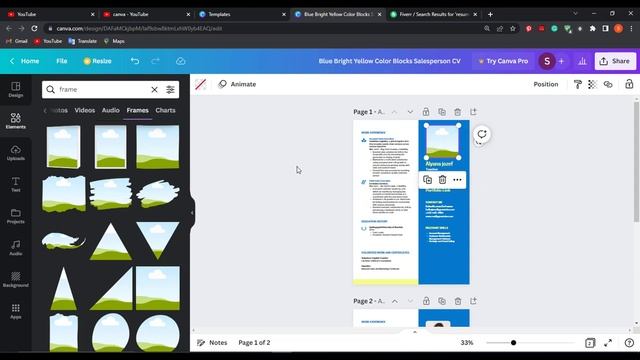The width and height of the screenshot is (640, 360).
Task: Click the trash icon in floating menu
Action: tap(442, 180)
